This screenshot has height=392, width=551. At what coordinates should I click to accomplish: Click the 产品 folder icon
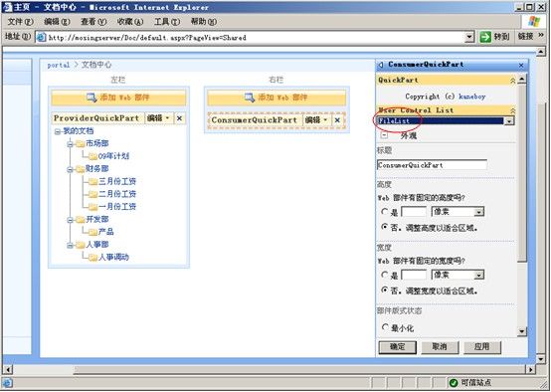[x=92, y=232]
